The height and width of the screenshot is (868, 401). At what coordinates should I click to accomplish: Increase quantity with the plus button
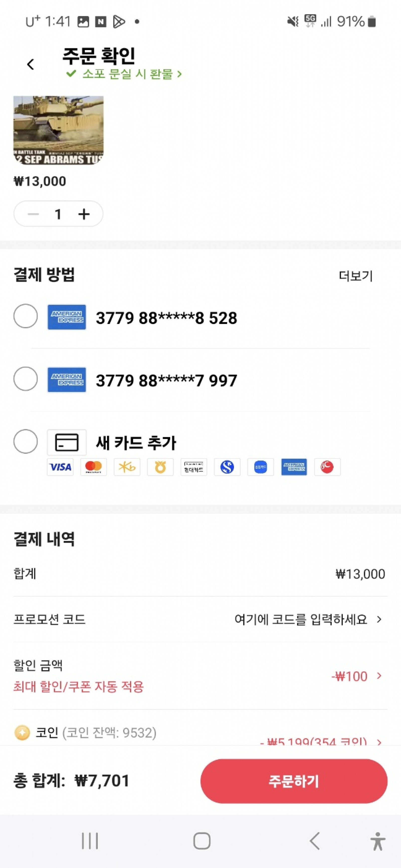coord(84,214)
